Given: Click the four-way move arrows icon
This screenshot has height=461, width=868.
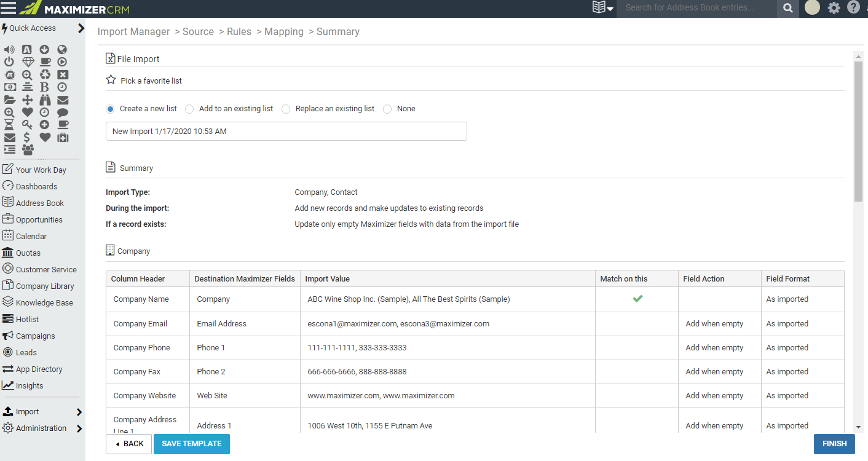Looking at the screenshot, I should pyautogui.click(x=28, y=100).
